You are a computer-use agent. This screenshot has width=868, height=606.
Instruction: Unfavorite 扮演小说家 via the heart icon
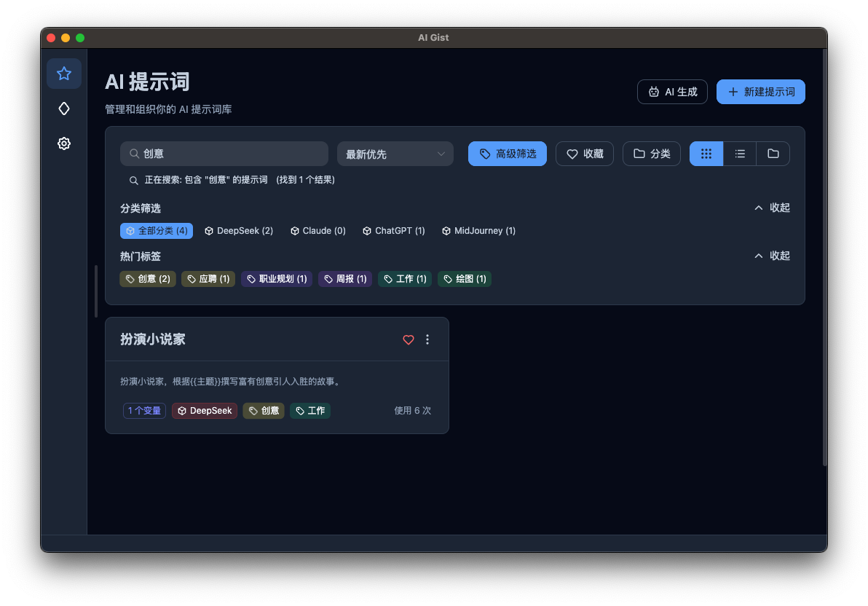(408, 339)
